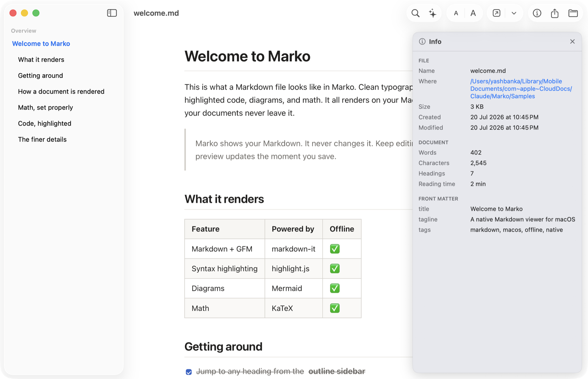Select the Modified date value
Image resolution: width=588 pixels, height=379 pixels.
504,128
